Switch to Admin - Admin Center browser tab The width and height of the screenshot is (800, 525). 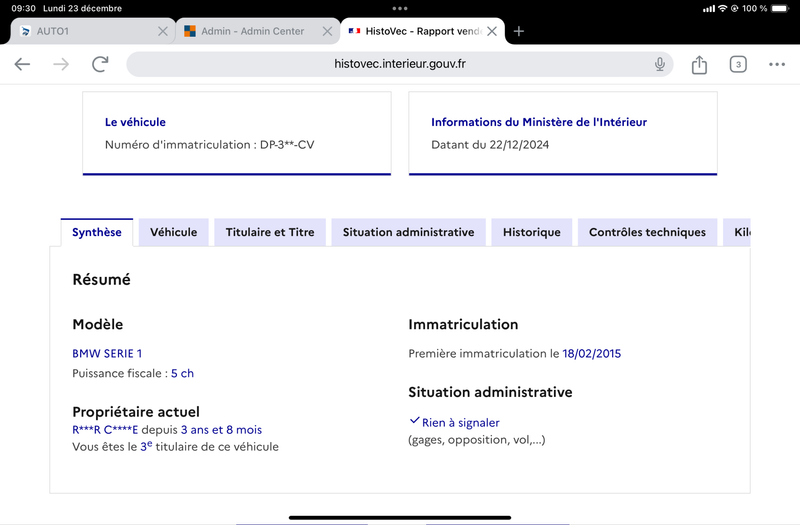258,31
